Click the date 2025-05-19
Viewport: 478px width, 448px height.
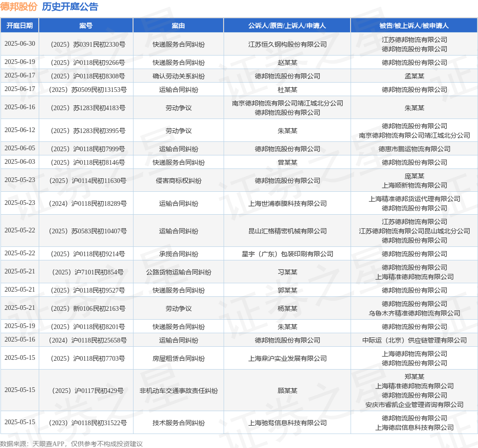coord(20,326)
